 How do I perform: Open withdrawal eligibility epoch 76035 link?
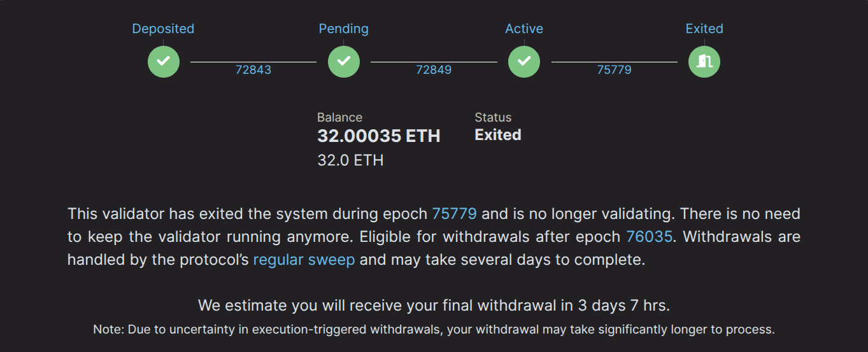point(649,237)
